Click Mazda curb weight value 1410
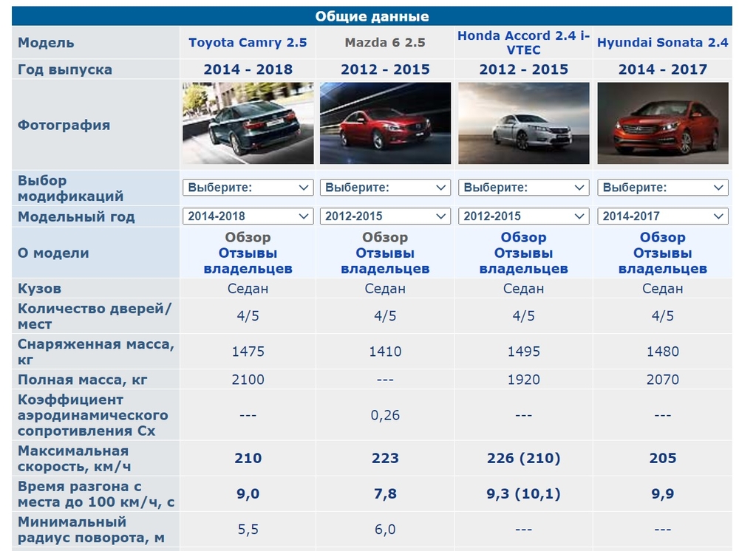The height and width of the screenshot is (551, 756). [385, 352]
